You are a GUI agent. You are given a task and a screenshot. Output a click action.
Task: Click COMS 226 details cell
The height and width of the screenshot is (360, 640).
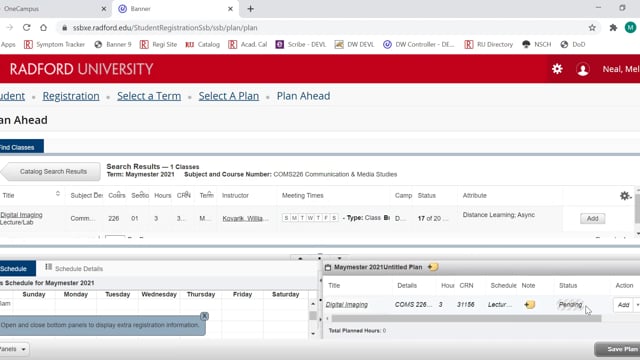(413, 304)
